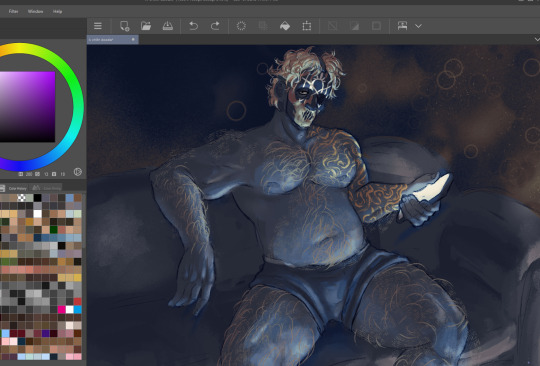Image resolution: width=540 pixels, height=366 pixels.
Task: Select the pure white swatch in third palette row
Action: (x=38, y=214)
